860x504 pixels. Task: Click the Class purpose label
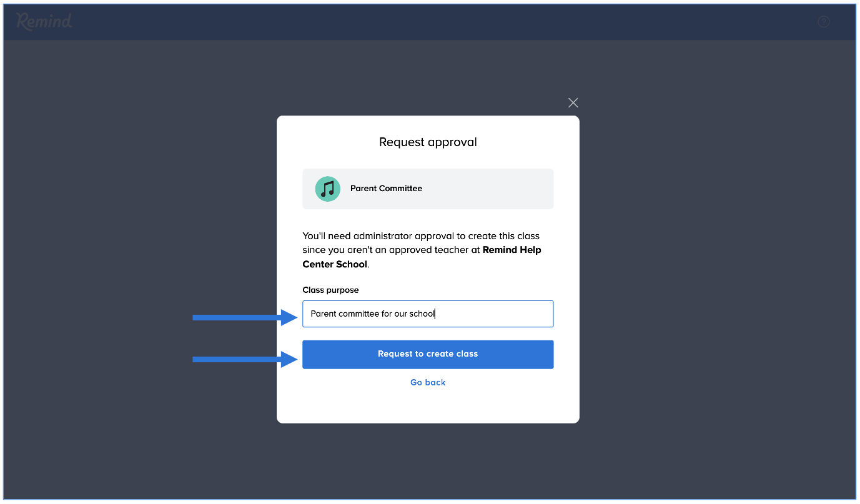[330, 290]
